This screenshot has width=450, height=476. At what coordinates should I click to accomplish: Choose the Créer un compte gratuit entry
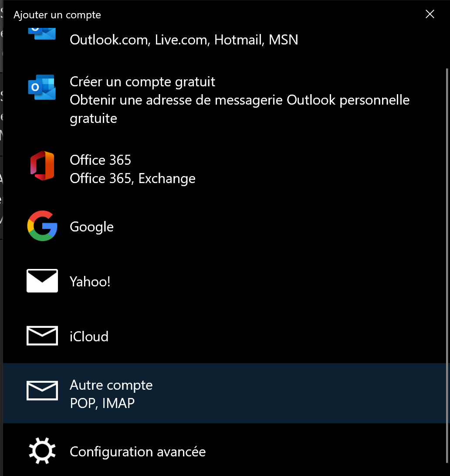(142, 82)
